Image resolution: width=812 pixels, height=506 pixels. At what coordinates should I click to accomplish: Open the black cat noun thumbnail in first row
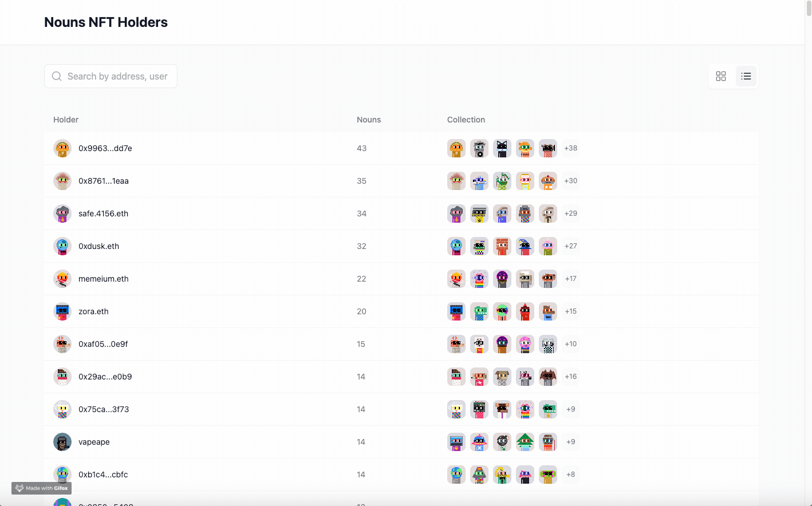click(502, 148)
